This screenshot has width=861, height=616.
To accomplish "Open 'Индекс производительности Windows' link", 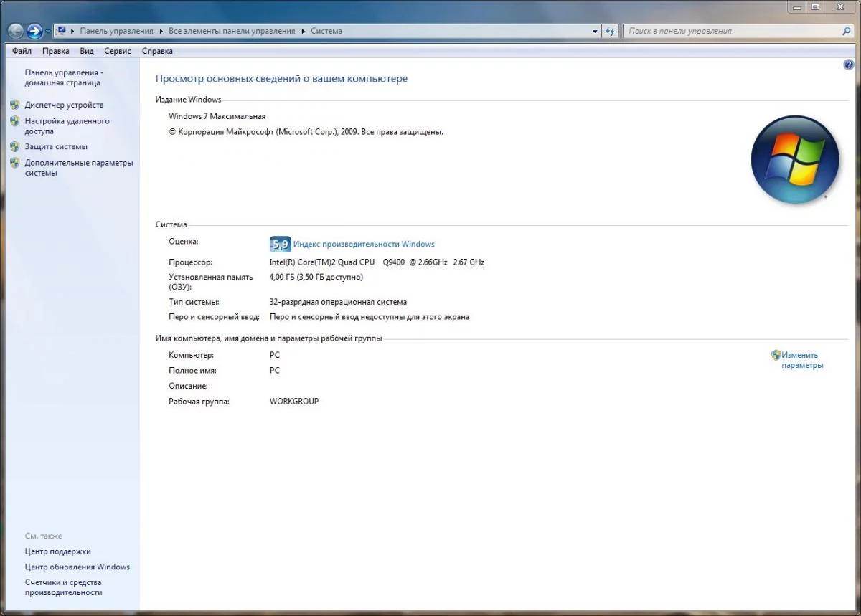I will tap(364, 244).
